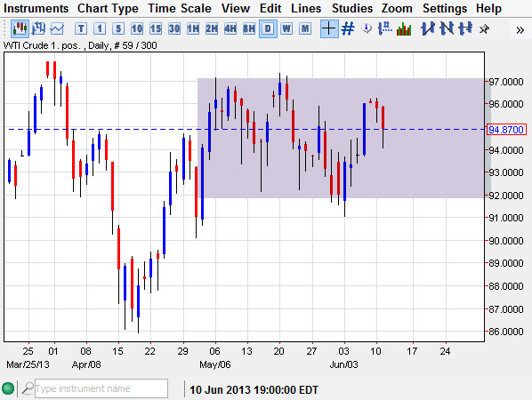Select the Daily (D) time scale button
532x400 pixels.
point(268,28)
